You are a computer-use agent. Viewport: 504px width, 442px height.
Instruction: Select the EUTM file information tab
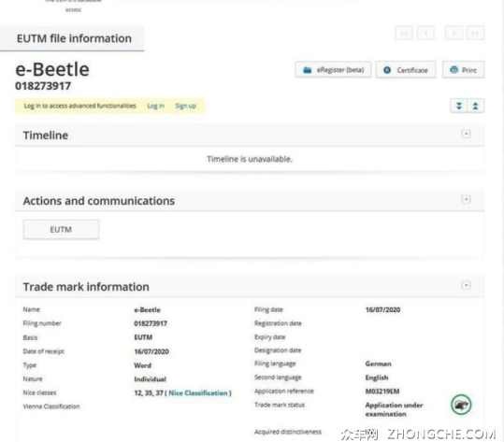(x=72, y=38)
